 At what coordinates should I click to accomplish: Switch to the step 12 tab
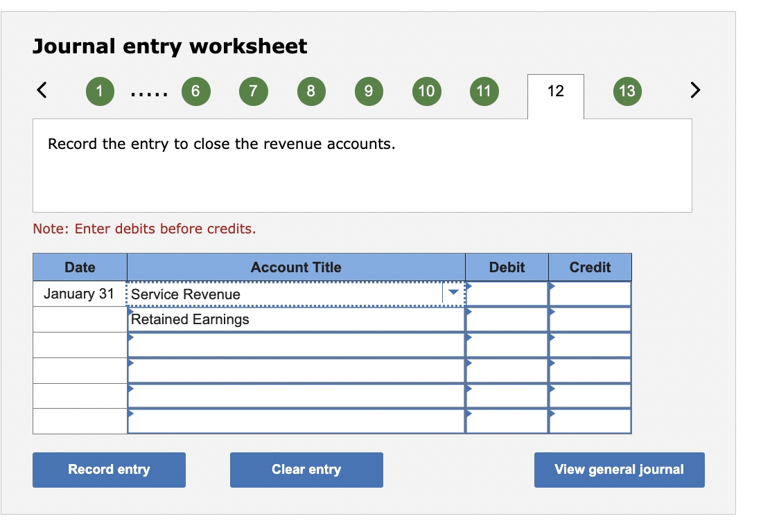[x=554, y=91]
